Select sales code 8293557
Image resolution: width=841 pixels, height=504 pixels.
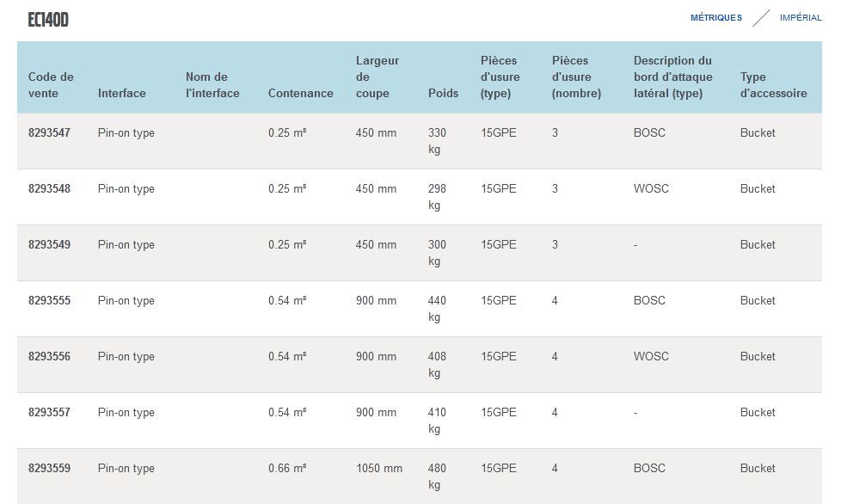coord(49,413)
